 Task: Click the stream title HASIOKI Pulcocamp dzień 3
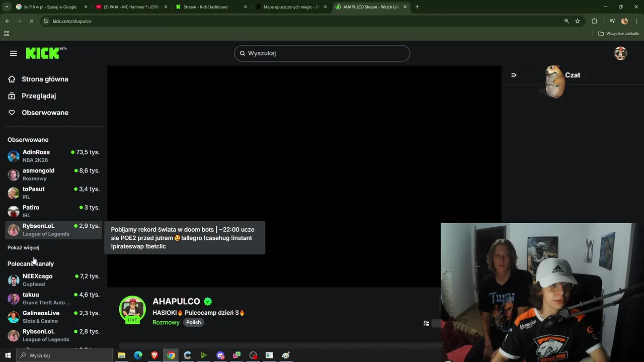198,313
